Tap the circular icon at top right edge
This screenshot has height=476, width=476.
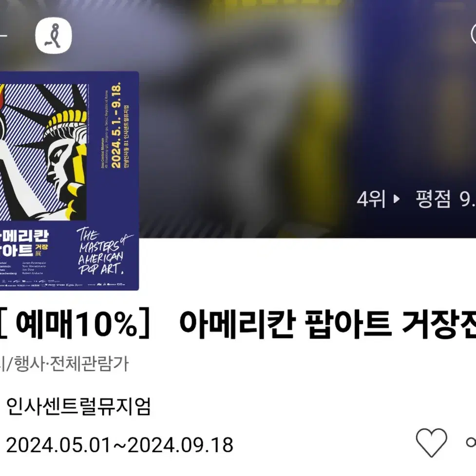tap(473, 34)
